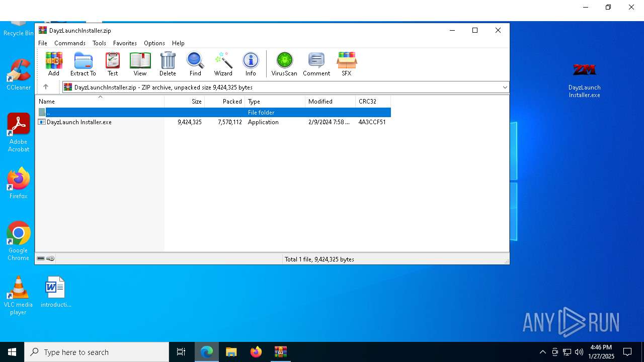Go up one folder level arrow
This screenshot has width=644, height=362.
point(46,87)
